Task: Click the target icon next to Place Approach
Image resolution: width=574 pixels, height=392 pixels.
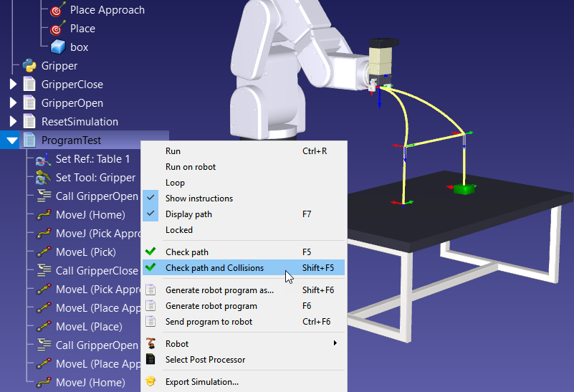Action: [x=58, y=10]
